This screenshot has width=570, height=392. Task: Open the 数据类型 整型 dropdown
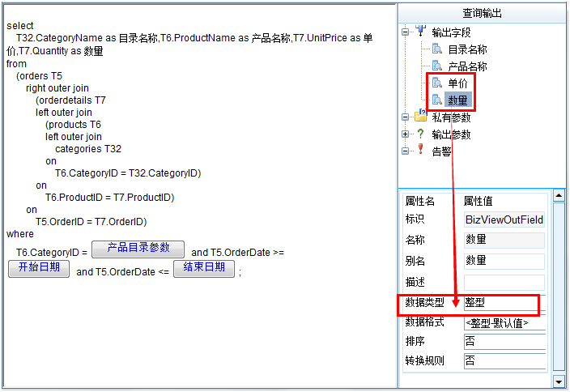coord(505,303)
